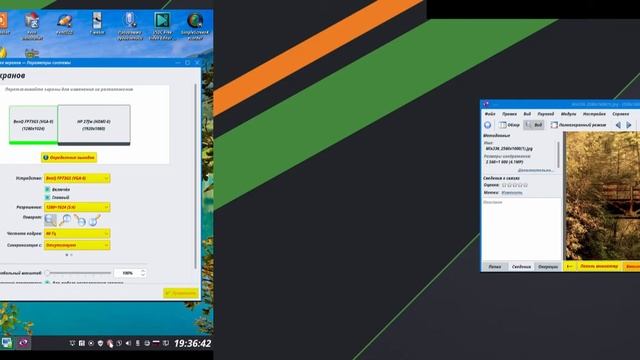Viewport: 640px width, 360px height.
Task: Open the Устройство device dropdown
Action: coord(77,178)
